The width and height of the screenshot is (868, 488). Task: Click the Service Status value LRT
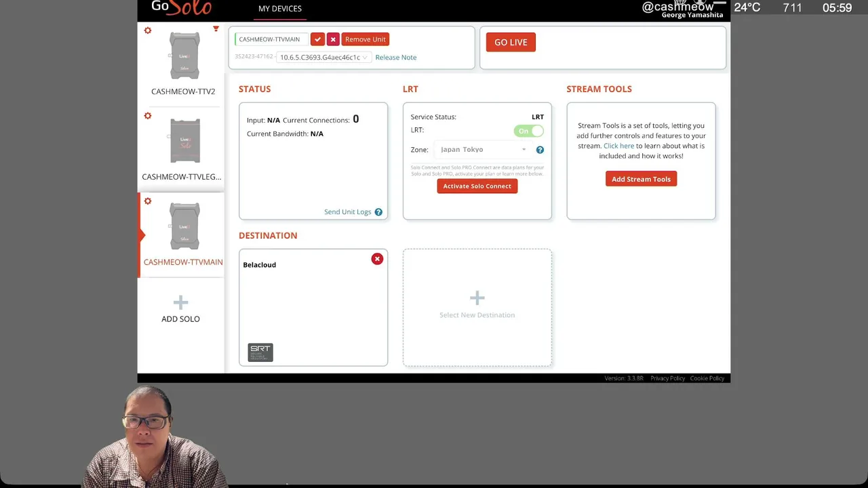538,117
